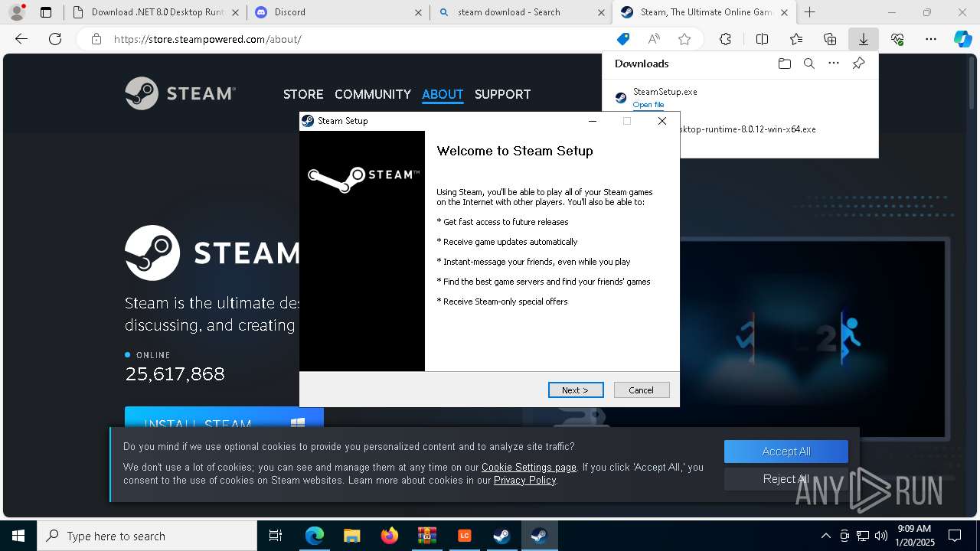Open SUPPORT in Steam navigation

(x=502, y=94)
